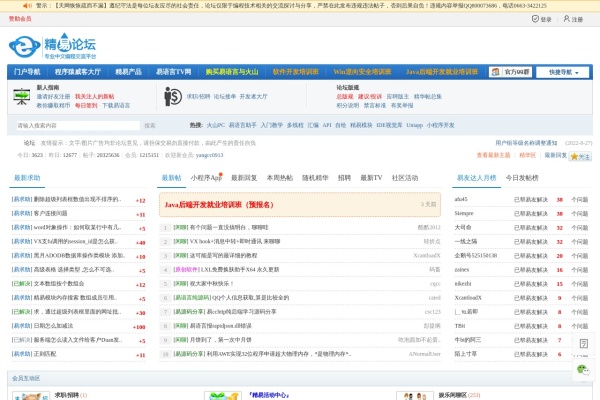Click the 新人指南 presenter icon

click(x=21, y=97)
